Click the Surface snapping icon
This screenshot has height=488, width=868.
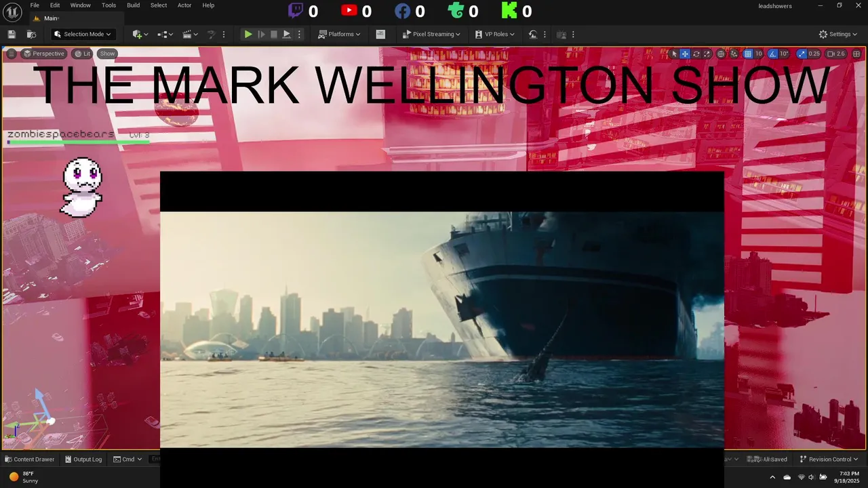pyautogui.click(x=734, y=54)
